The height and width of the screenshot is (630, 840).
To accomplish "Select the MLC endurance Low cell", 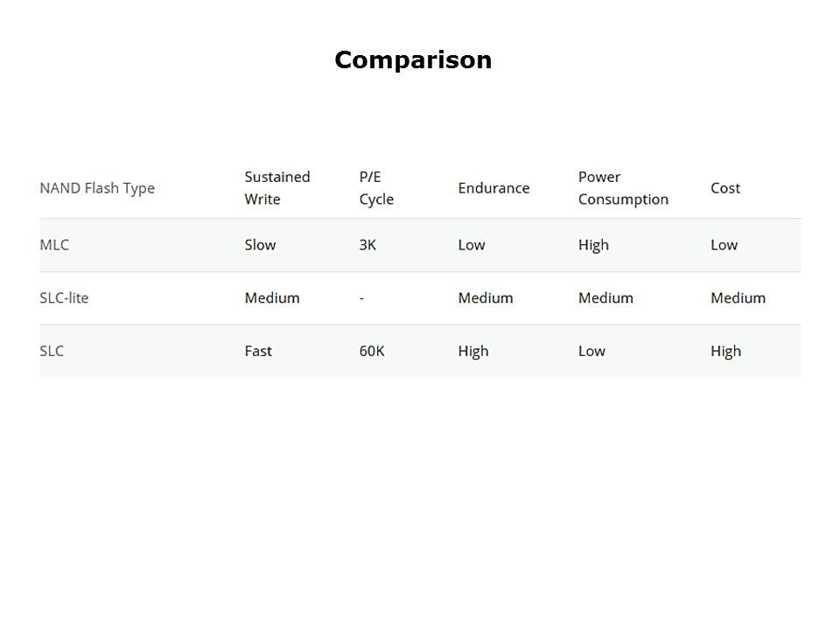I will (x=471, y=245).
